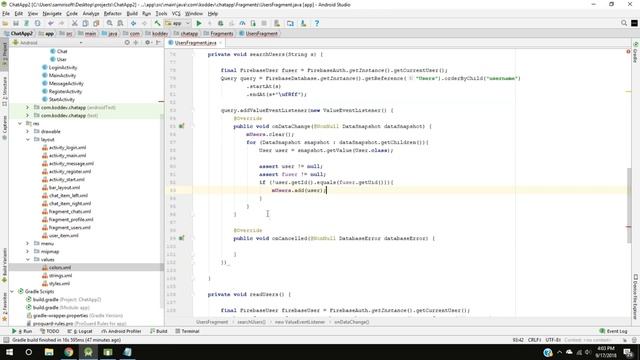Click onCancelled override gutter icon
The height and width of the screenshot is (360, 640).
(182, 238)
